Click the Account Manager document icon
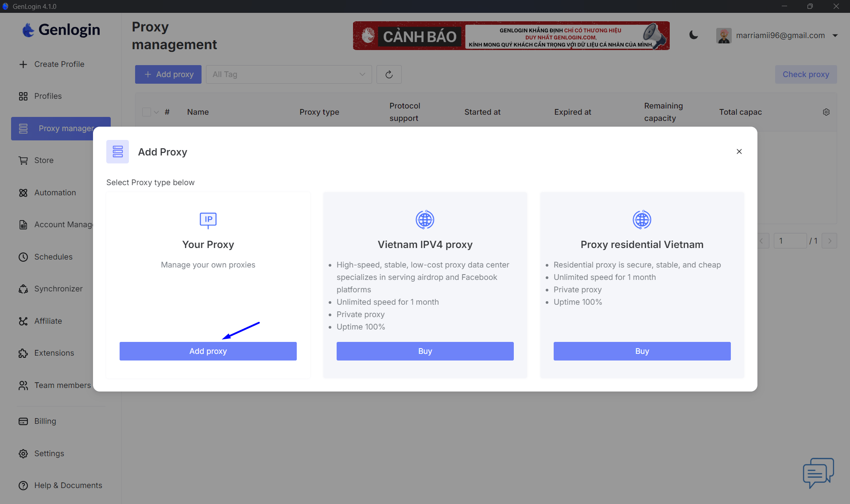This screenshot has width=850, height=504. tap(23, 225)
